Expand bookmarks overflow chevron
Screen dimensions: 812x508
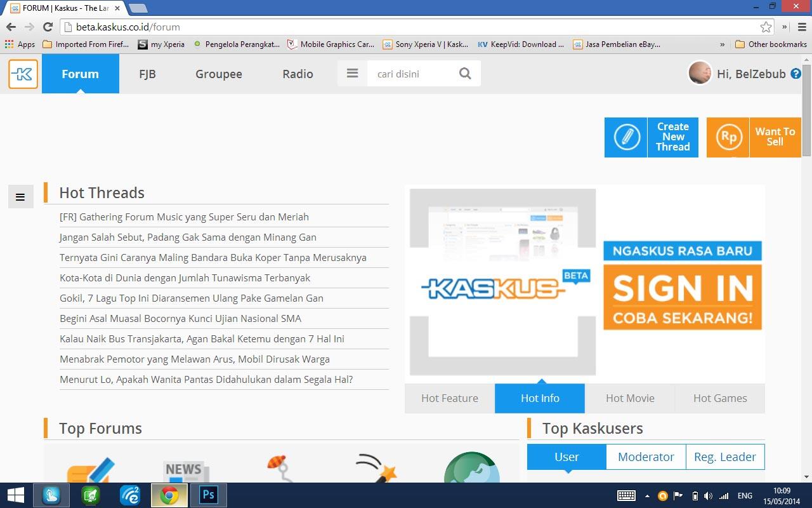(x=722, y=44)
